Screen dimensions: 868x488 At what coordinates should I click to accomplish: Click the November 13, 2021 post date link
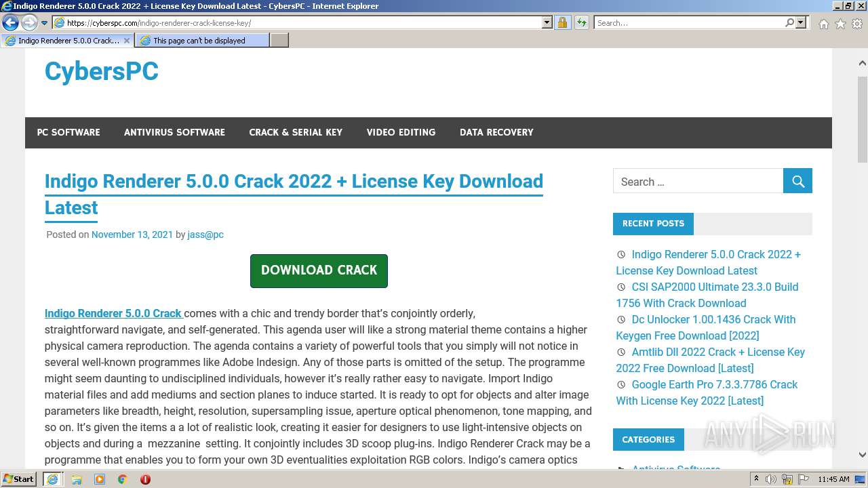(132, 235)
